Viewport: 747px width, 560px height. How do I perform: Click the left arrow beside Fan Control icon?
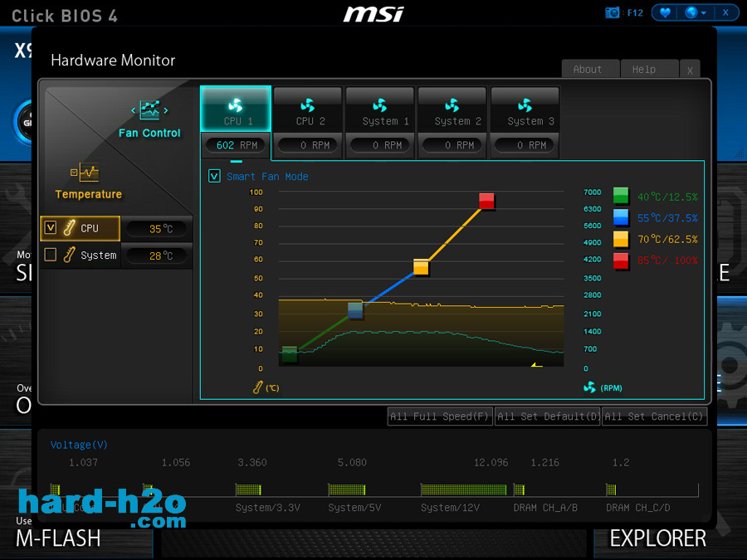[133, 110]
